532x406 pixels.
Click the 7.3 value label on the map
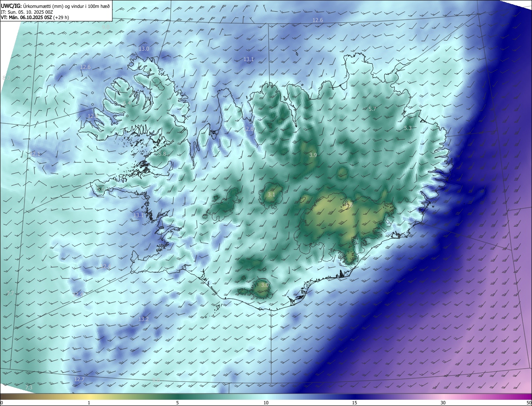coord(29,387)
